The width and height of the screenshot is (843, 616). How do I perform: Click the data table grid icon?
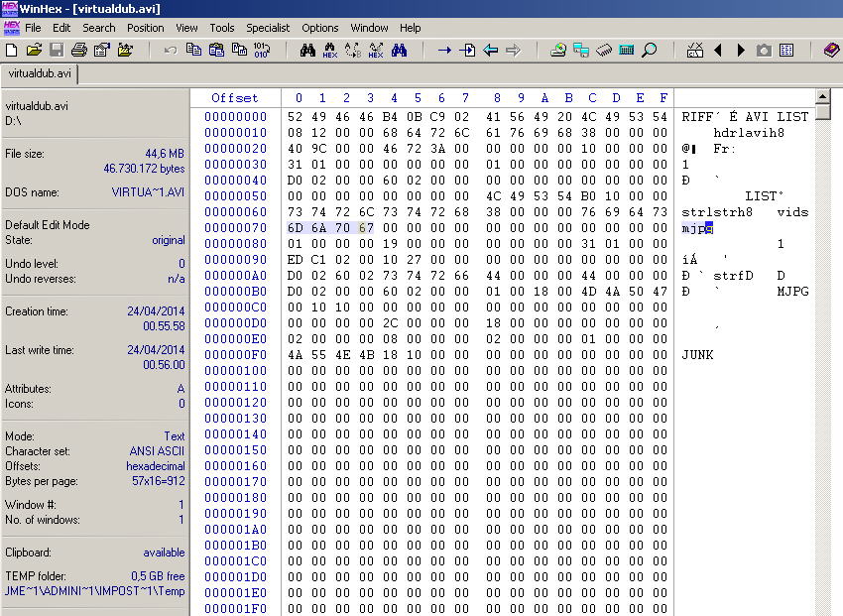786,51
